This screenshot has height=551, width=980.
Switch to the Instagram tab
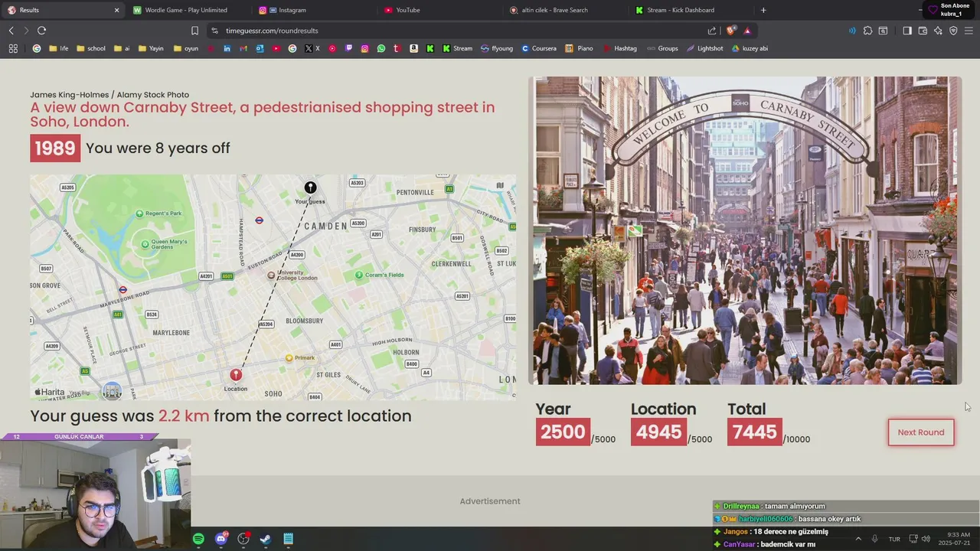coord(314,10)
